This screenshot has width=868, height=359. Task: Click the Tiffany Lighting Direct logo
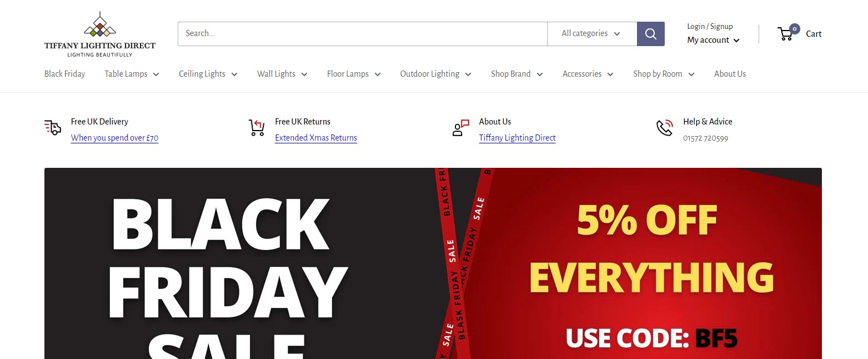[x=100, y=34]
